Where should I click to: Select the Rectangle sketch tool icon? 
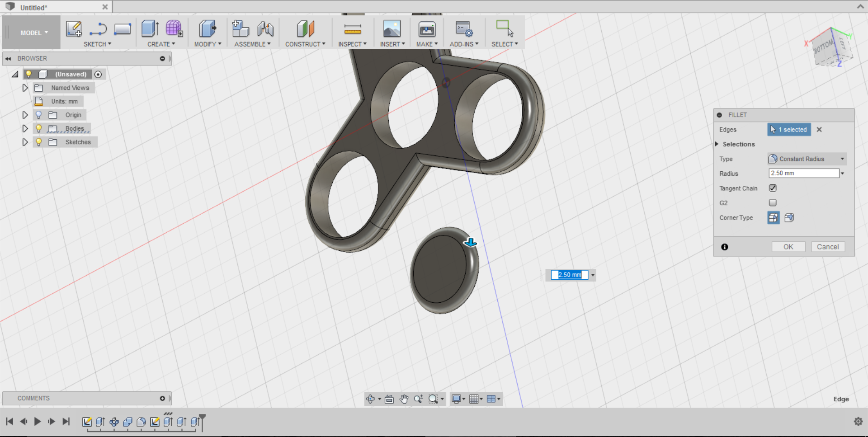pos(123,29)
